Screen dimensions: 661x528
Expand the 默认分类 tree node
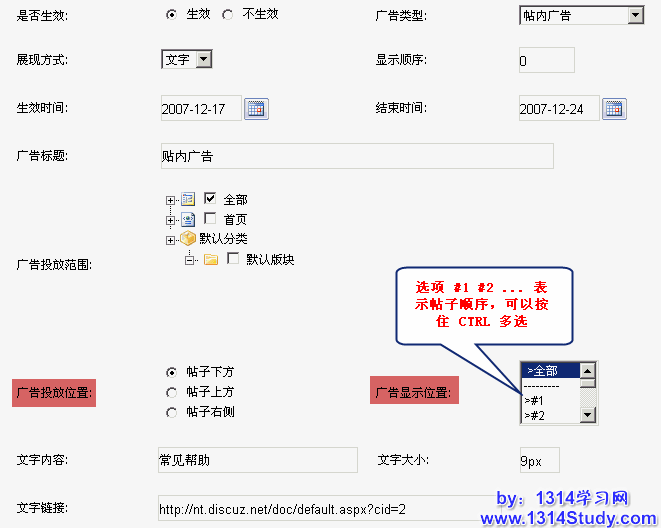coord(170,239)
